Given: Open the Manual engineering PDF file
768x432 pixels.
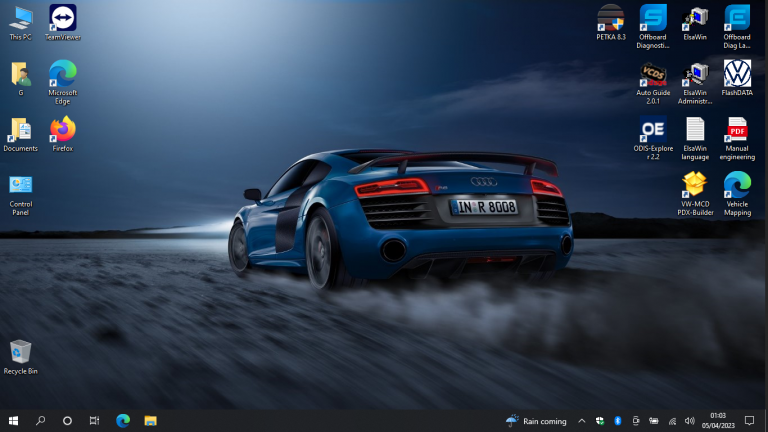Looking at the screenshot, I should coord(737,130).
